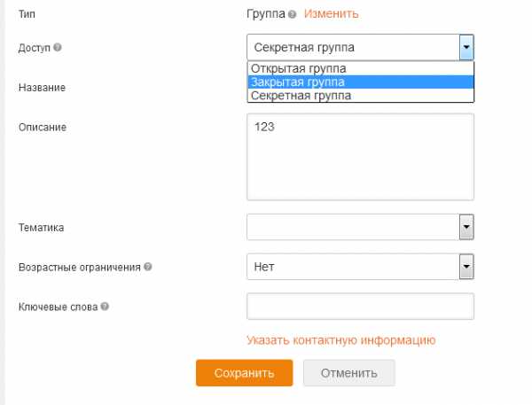Click the Группа type text

point(266,14)
